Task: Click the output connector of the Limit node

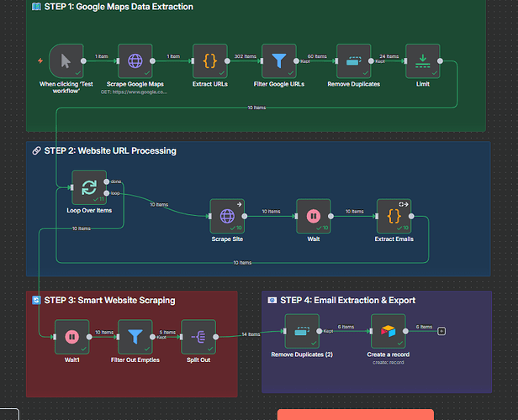Action: click(440, 61)
